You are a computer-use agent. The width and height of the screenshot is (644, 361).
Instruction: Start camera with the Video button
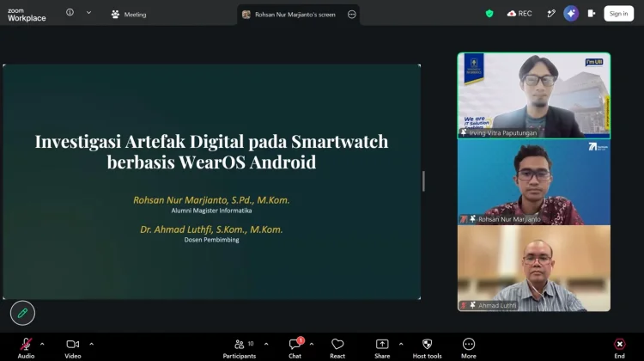73,348
